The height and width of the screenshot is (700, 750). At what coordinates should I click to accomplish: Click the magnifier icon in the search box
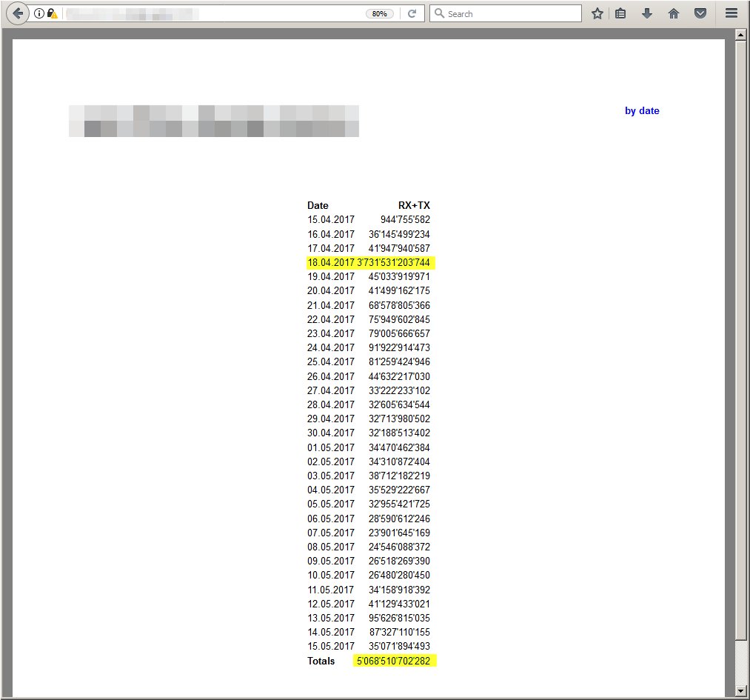[x=439, y=13]
